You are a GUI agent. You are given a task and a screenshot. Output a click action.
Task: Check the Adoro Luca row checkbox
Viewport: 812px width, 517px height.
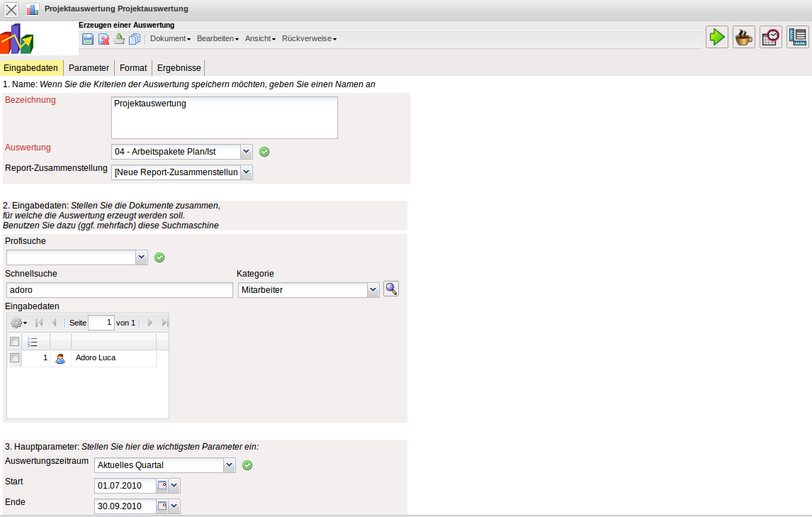14,358
